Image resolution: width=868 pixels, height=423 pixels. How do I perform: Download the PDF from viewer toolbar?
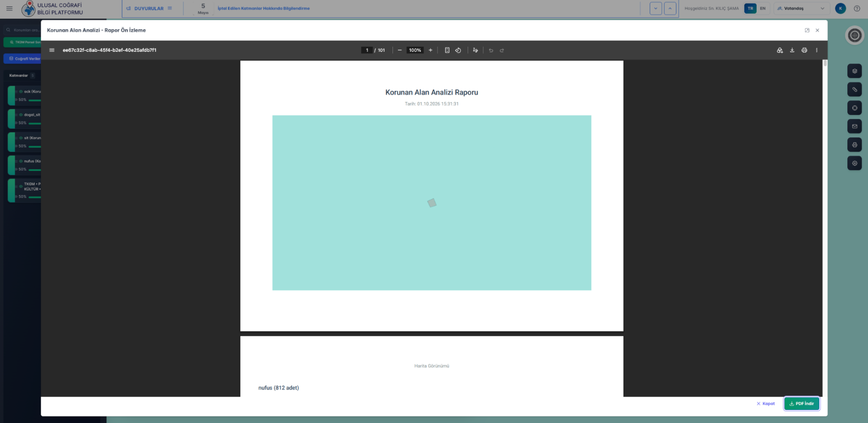point(792,50)
